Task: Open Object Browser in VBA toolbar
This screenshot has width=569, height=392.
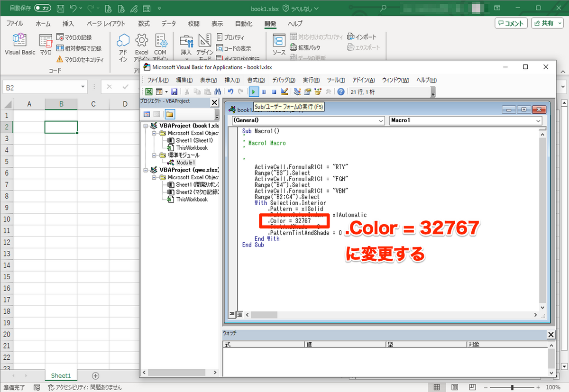Action: point(318,92)
